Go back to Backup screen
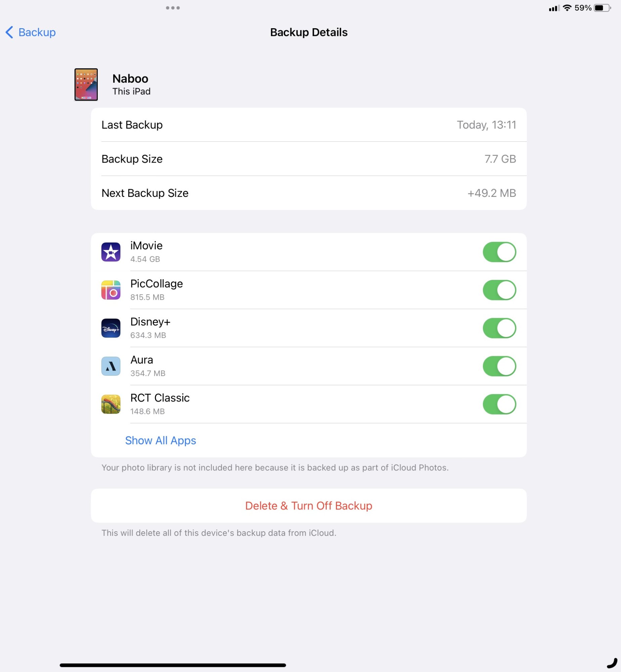The image size is (621, 672). click(31, 32)
